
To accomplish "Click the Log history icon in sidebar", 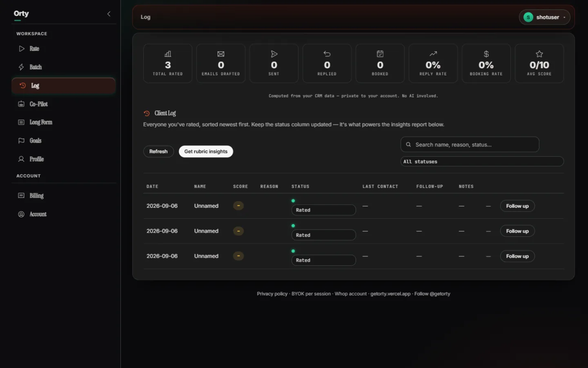I will coord(23,85).
